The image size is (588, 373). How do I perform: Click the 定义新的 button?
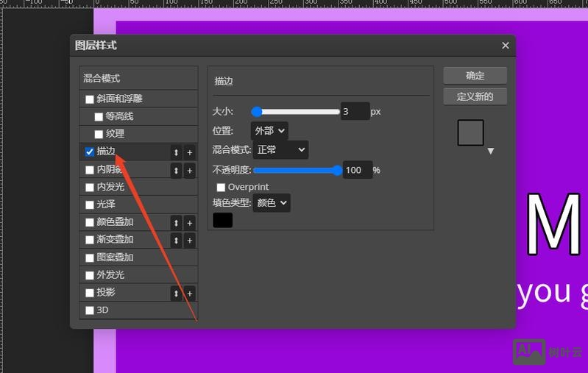475,96
